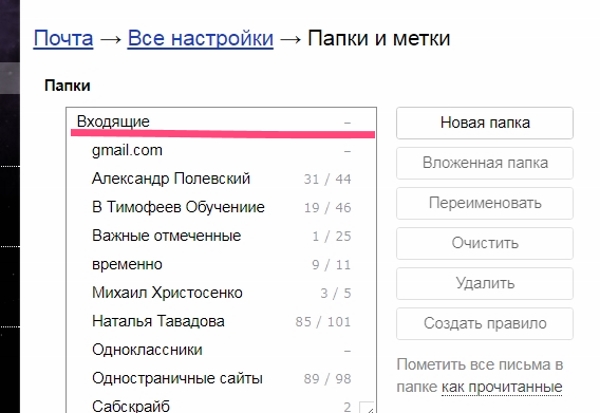Select the Михаил Христосенко folder
600x413 pixels.
click(222, 293)
